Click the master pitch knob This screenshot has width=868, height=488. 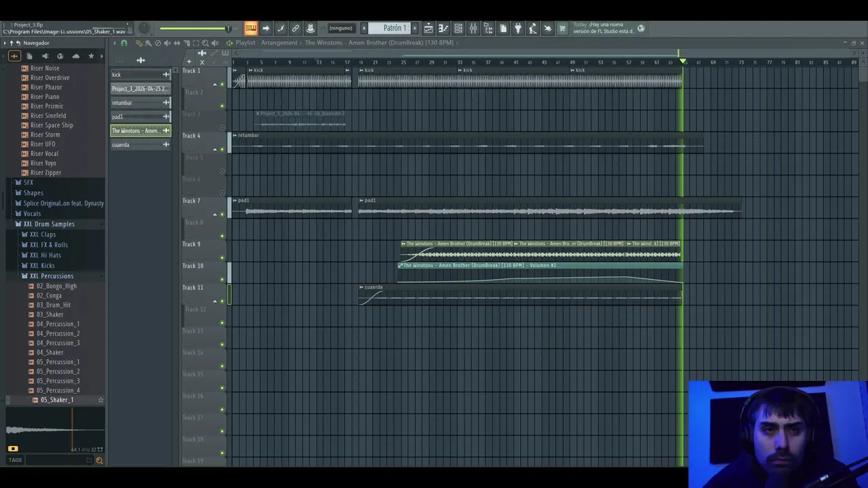point(144,28)
